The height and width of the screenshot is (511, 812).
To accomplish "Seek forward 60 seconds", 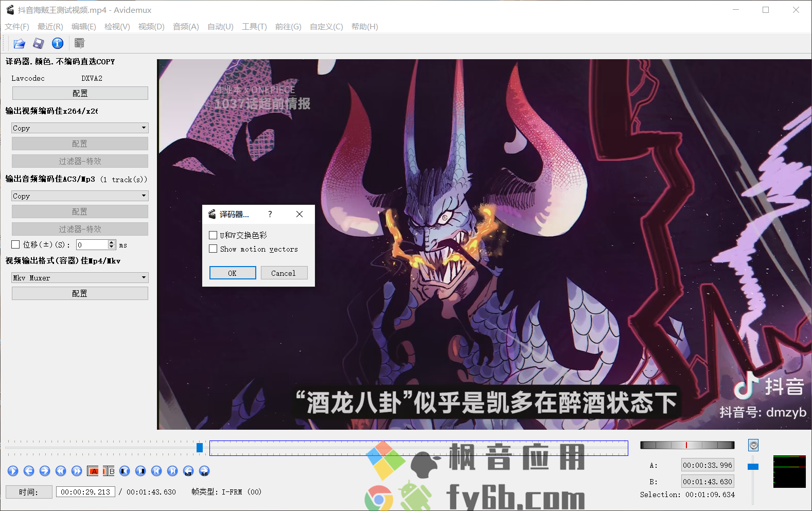I will (x=204, y=471).
